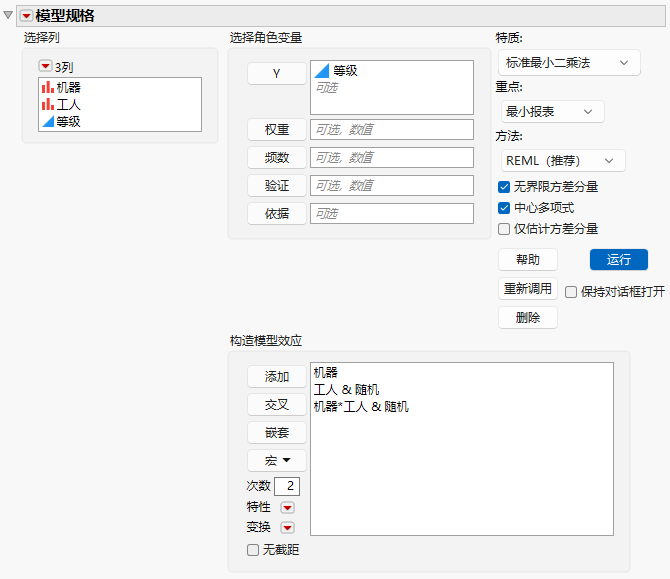
Task: Click the blue 运行 button
Action: [619, 259]
